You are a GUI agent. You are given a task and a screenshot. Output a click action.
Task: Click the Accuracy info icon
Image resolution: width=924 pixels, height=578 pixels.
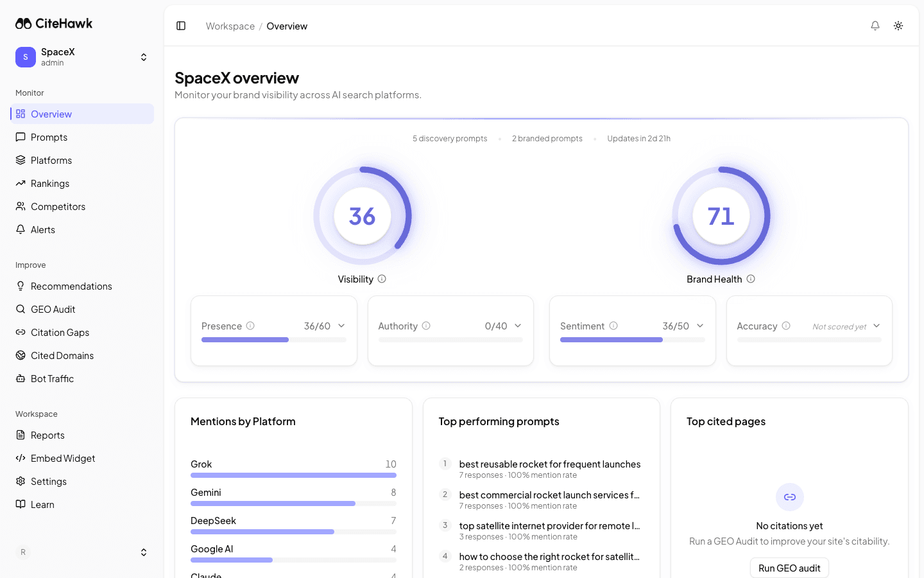pos(786,326)
